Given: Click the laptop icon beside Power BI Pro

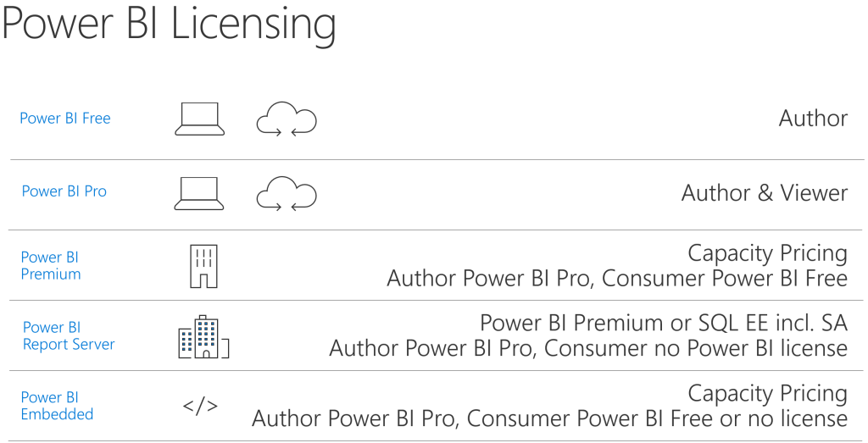Looking at the screenshot, I should (200, 193).
